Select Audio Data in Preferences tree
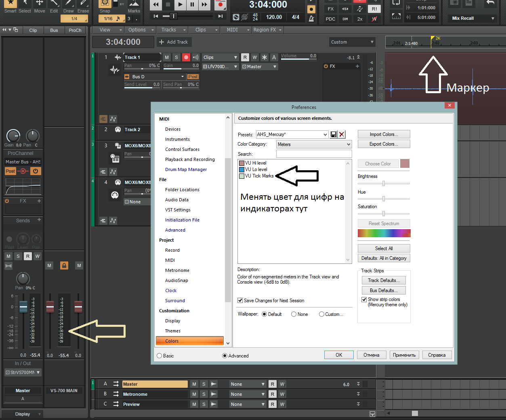The width and height of the screenshot is (506, 420). click(x=177, y=200)
